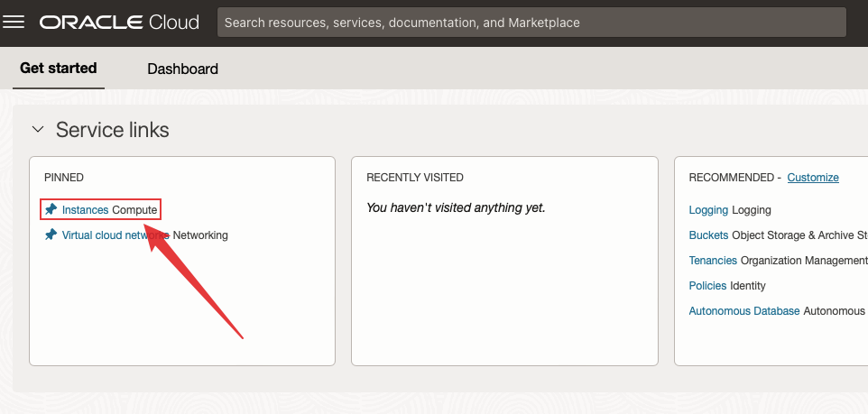Screen dimensions: 868x414
Task: Select the Tenancies link
Action: [x=713, y=261]
